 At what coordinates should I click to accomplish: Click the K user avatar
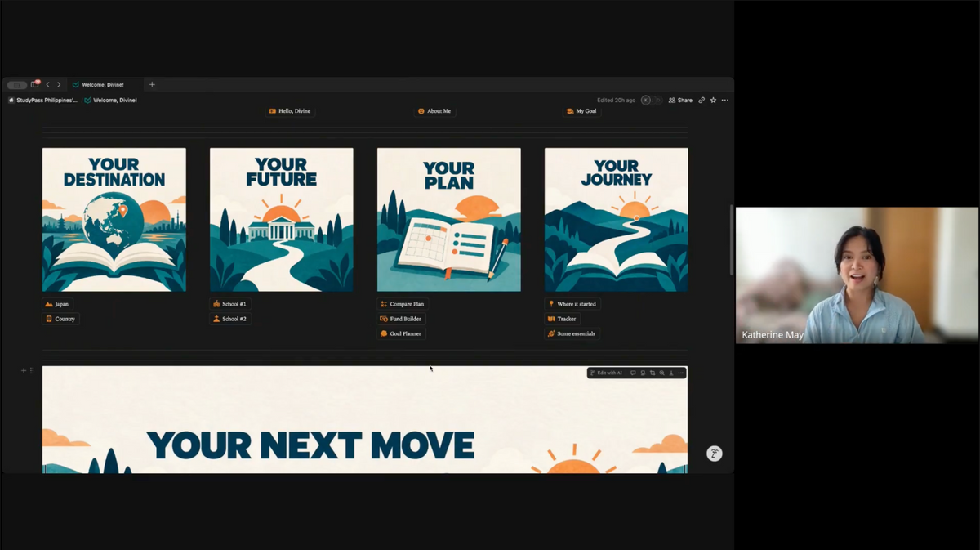point(646,100)
